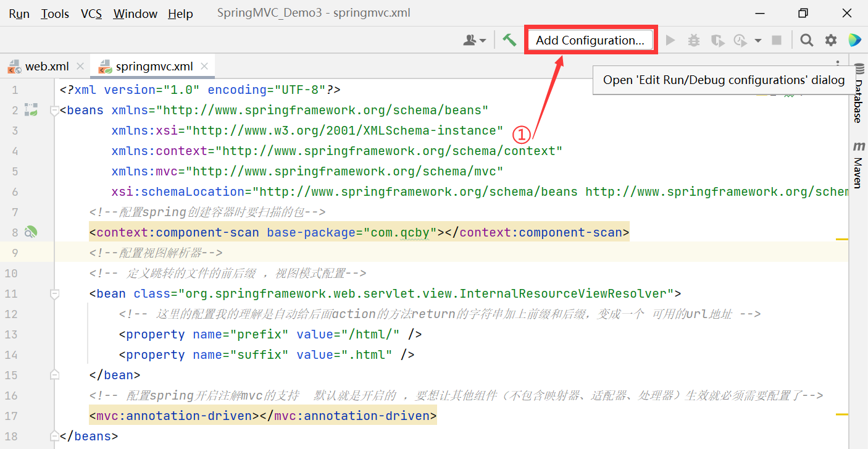Click the Add Configuration button
Viewport: 868px width, 449px height.
pos(590,40)
